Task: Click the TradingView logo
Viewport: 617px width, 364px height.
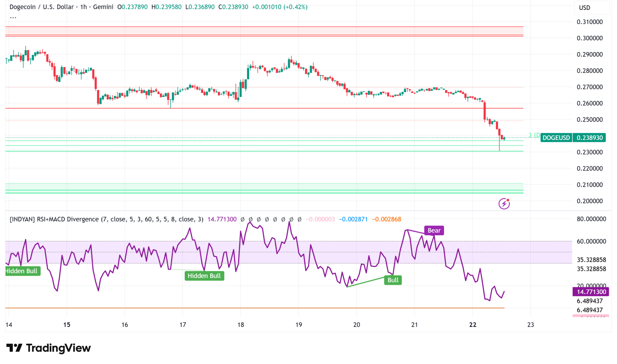Action: [49, 348]
